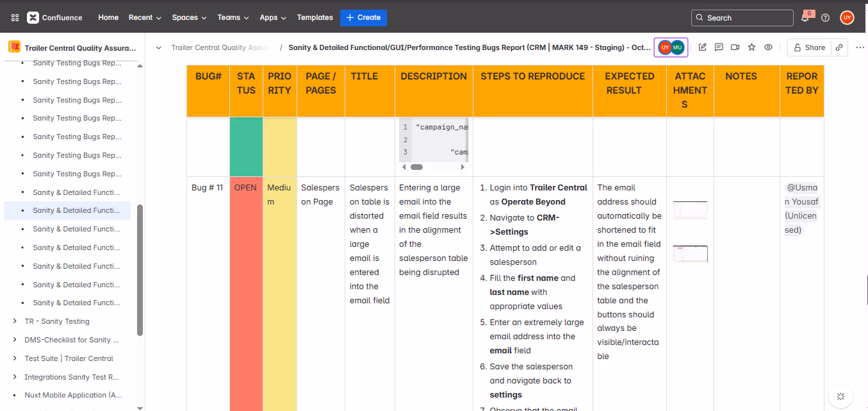Click the orange flag space icon
The width and height of the screenshot is (868, 411).
pos(14,47)
